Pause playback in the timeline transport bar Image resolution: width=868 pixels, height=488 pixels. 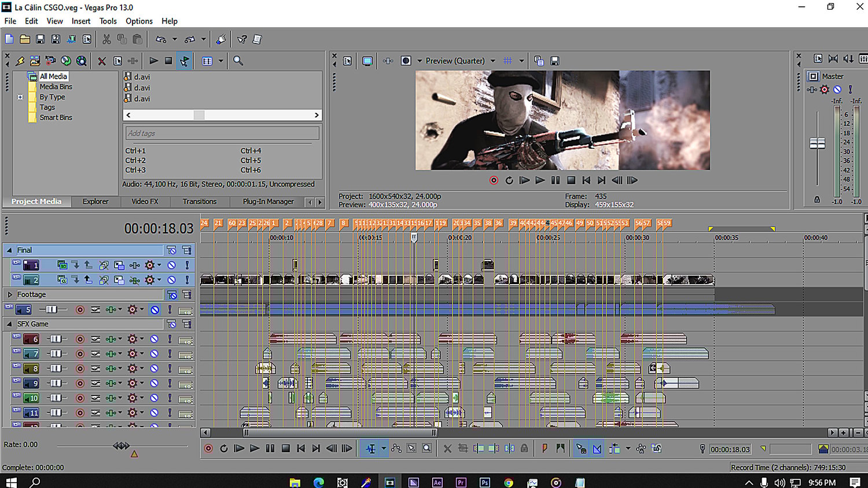270,449
